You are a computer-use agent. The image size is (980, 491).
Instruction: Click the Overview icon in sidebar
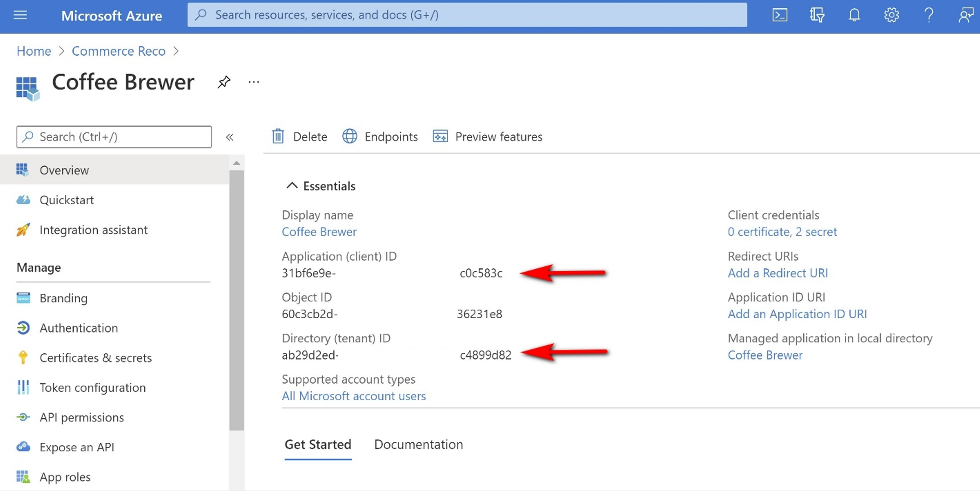22,169
